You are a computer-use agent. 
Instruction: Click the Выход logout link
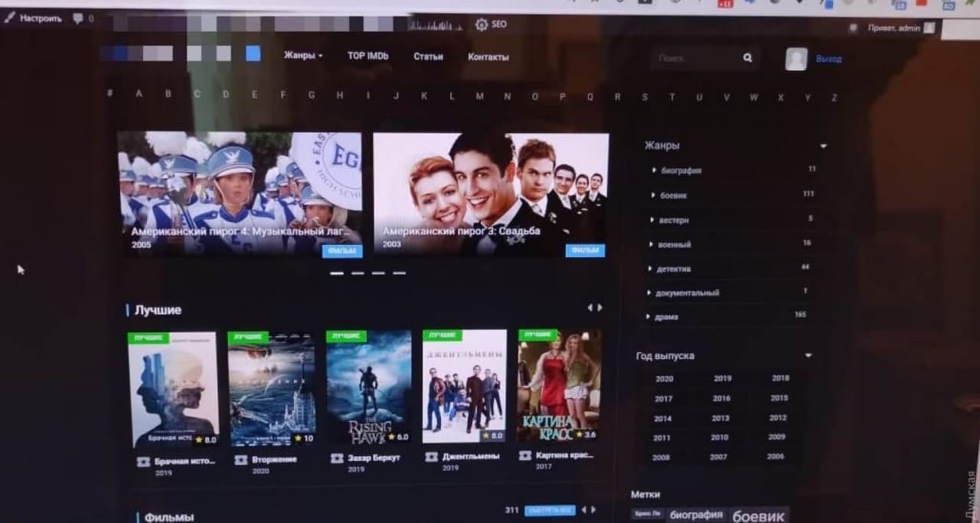click(x=828, y=59)
